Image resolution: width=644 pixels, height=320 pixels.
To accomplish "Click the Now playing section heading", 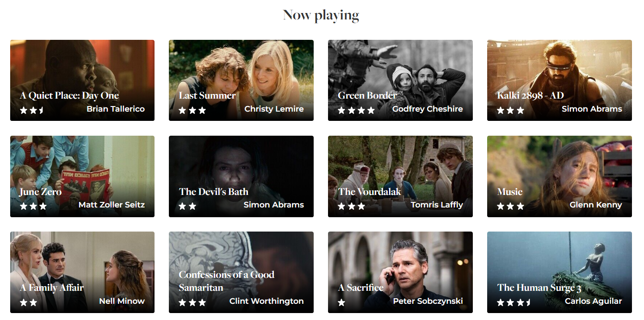I will click(x=321, y=15).
